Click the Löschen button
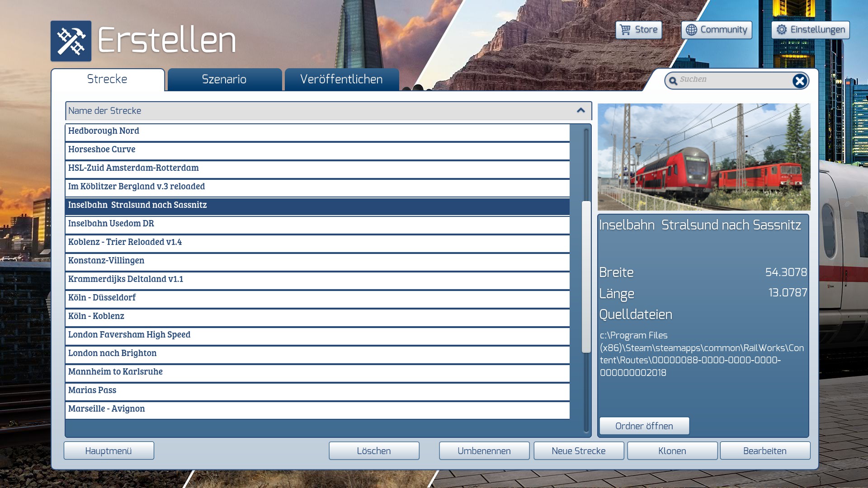This screenshot has height=488, width=868. pyautogui.click(x=373, y=451)
